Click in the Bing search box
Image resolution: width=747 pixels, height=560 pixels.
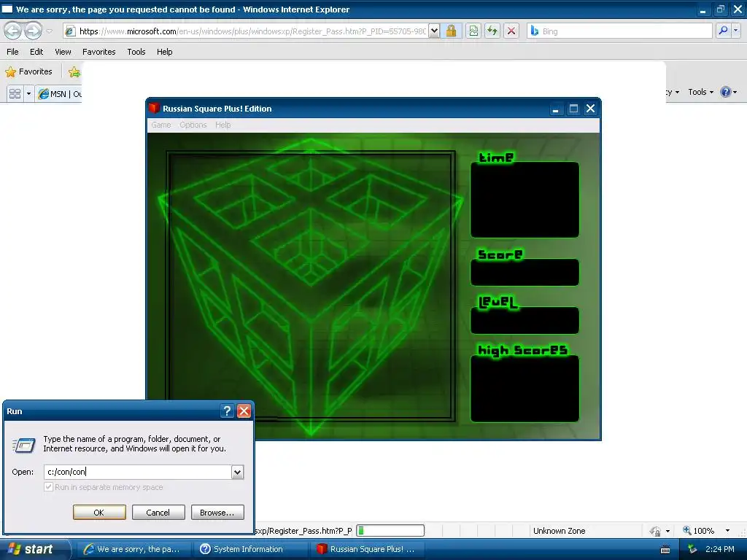pos(620,31)
